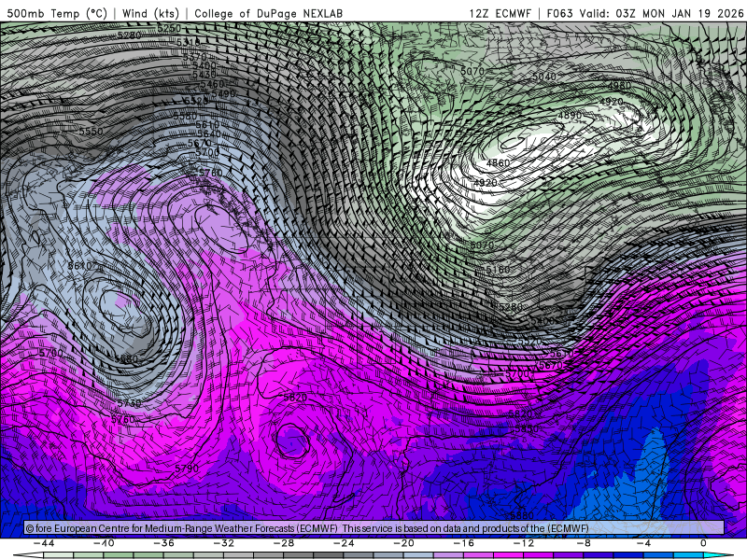Select the -24 colorbar scale label

click(x=344, y=543)
